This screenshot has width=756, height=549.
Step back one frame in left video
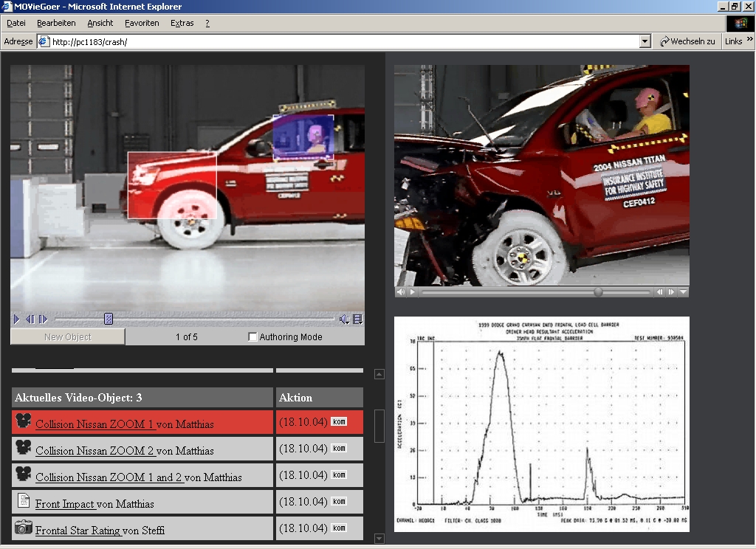pyautogui.click(x=30, y=319)
